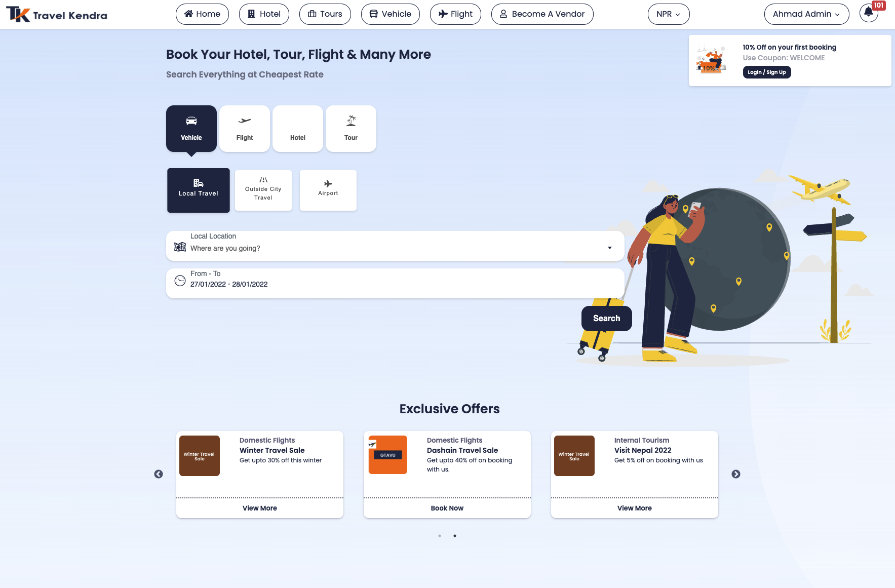
Task: Select the Vehicle search category tile
Action: tap(191, 129)
